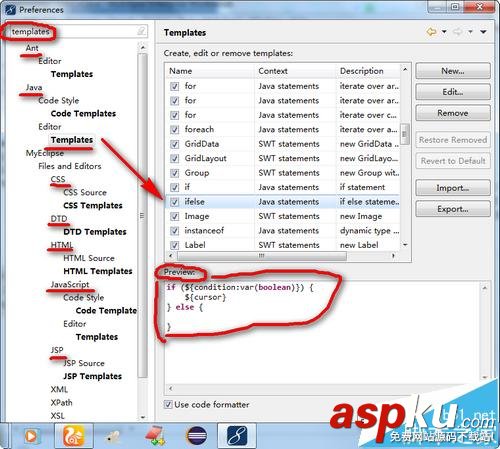Toggle Use code formatter checkbox

[x=168, y=405]
